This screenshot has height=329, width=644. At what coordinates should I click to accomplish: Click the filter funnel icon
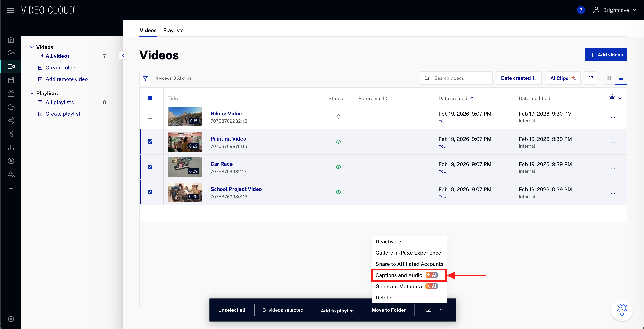145,78
